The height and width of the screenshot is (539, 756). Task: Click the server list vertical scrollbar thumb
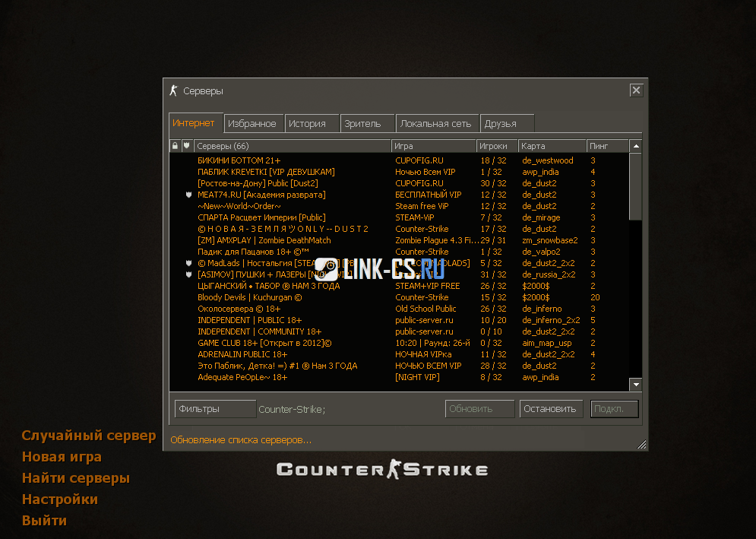[x=636, y=186]
